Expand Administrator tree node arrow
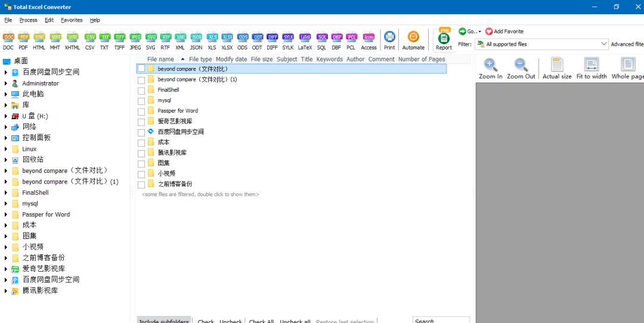Screen dimensions: 644x323 pos(6,83)
